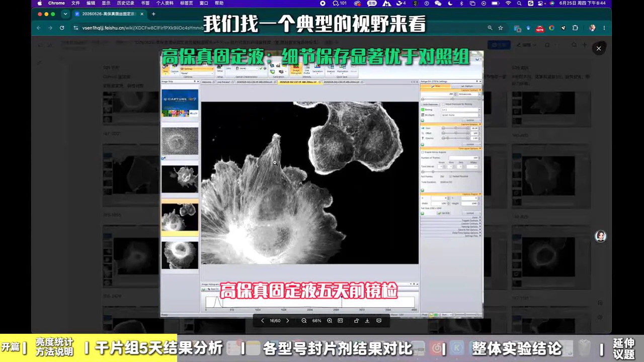Click the Analysis ribbon icon
The image size is (644, 362).
[331, 68]
